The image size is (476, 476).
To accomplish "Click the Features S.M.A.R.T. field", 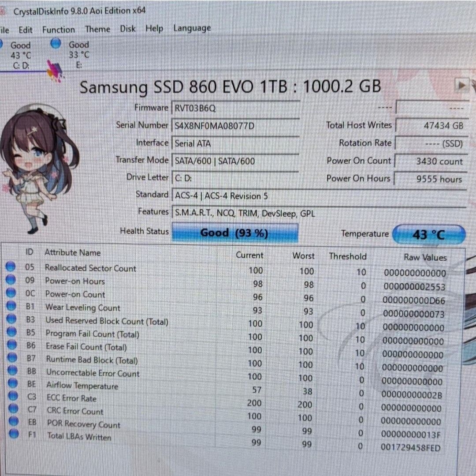I will pos(319,213).
